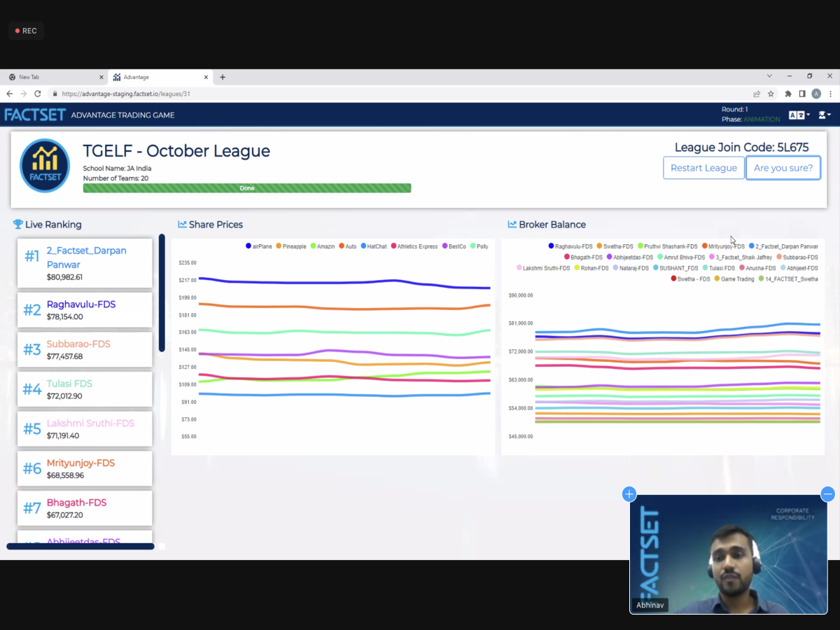Click the REC recording indicator

pyautogui.click(x=26, y=31)
